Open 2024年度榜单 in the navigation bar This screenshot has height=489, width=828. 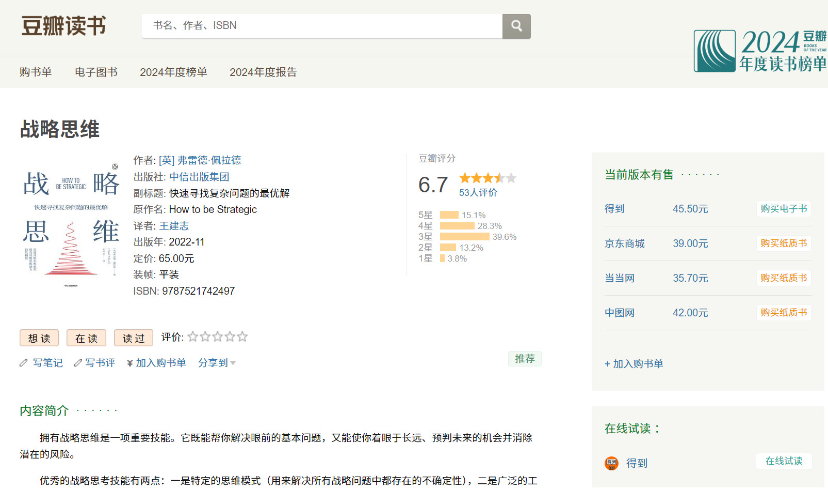tap(173, 72)
